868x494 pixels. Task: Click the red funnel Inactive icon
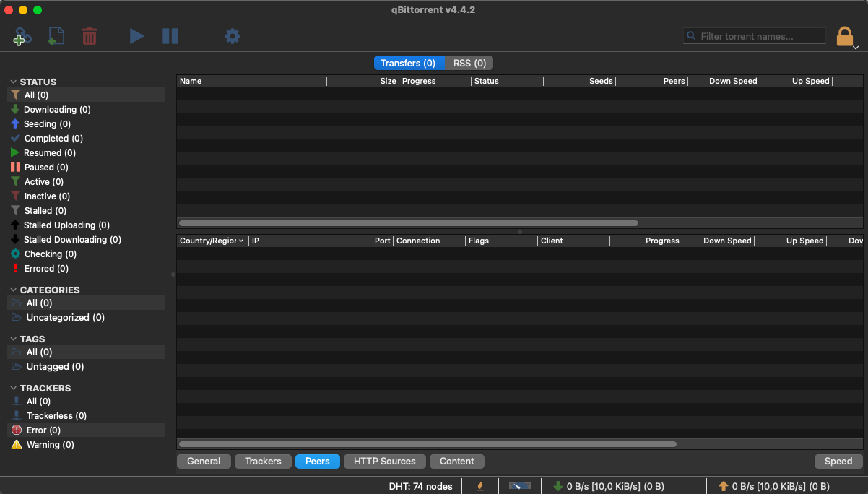[16, 196]
